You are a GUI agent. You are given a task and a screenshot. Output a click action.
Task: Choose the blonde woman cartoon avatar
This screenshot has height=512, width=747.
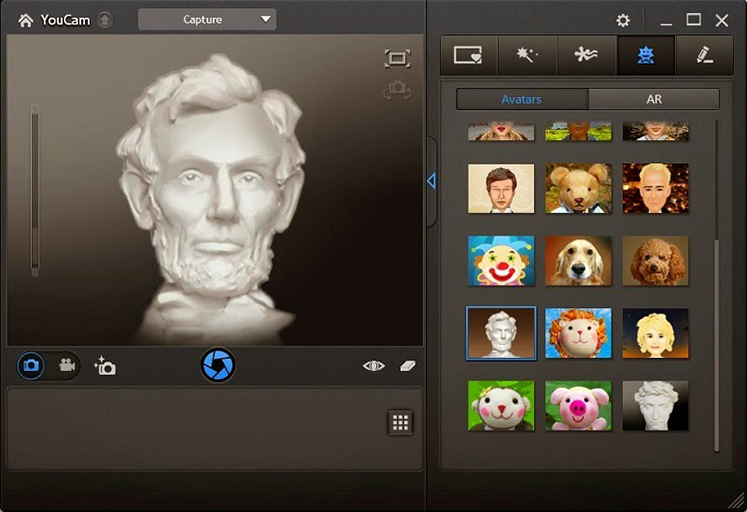tap(656, 333)
